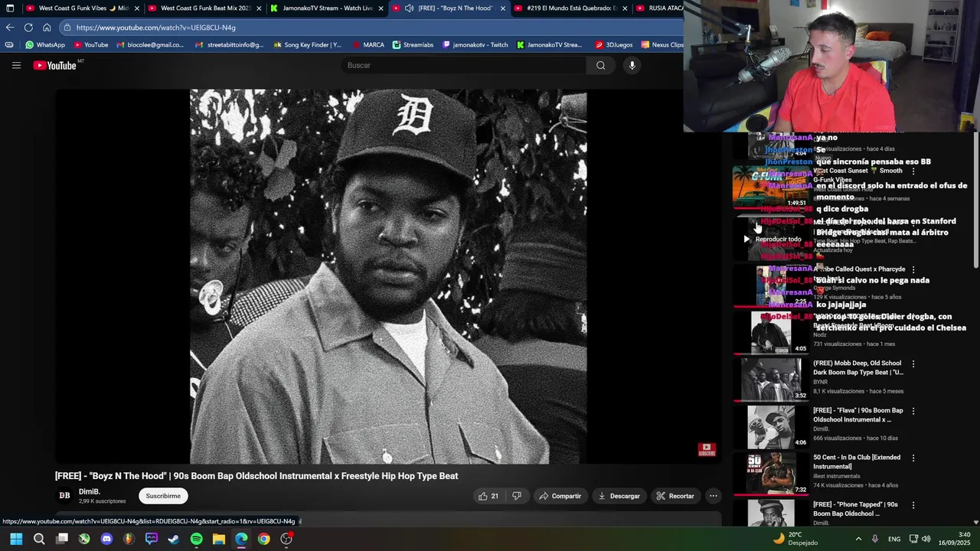Open options for 50 Cent In Da Club

[x=913, y=458]
